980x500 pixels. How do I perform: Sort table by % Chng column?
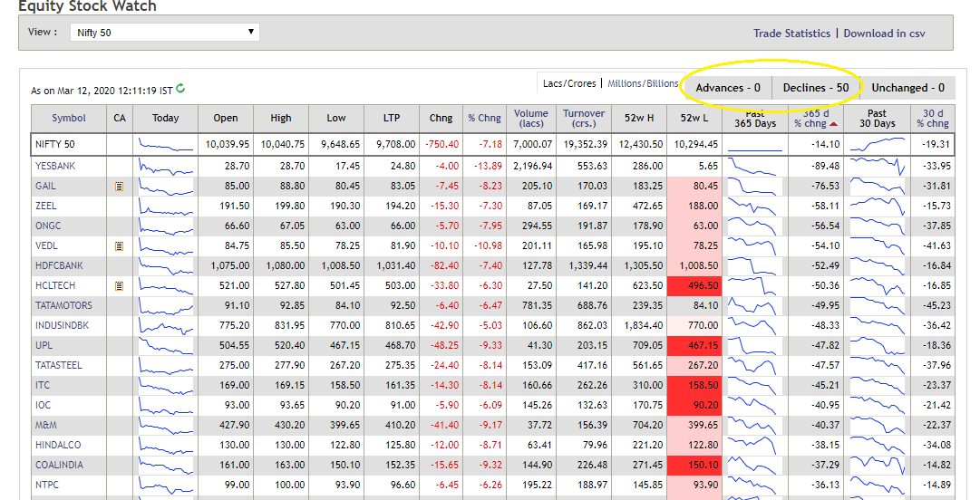click(x=484, y=118)
